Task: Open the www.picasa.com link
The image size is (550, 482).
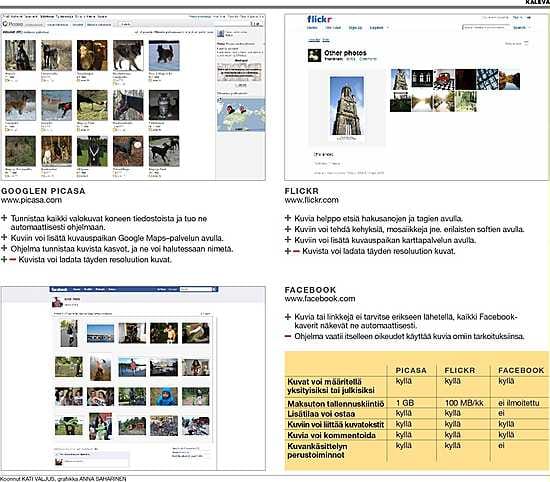Action: [x=31, y=200]
